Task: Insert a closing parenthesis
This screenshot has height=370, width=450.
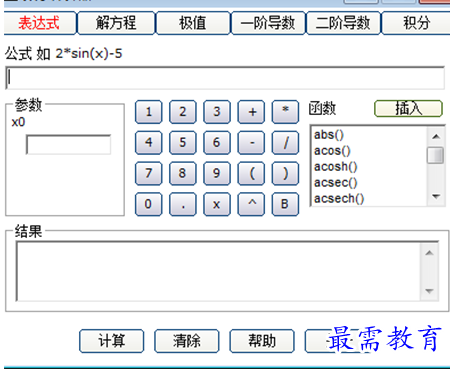Action: [285, 173]
